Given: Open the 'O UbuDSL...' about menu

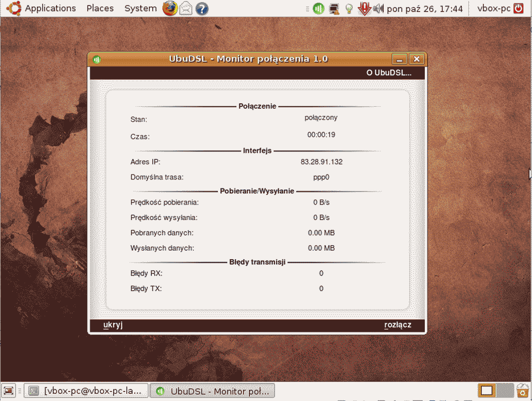Looking at the screenshot, I should (389, 73).
